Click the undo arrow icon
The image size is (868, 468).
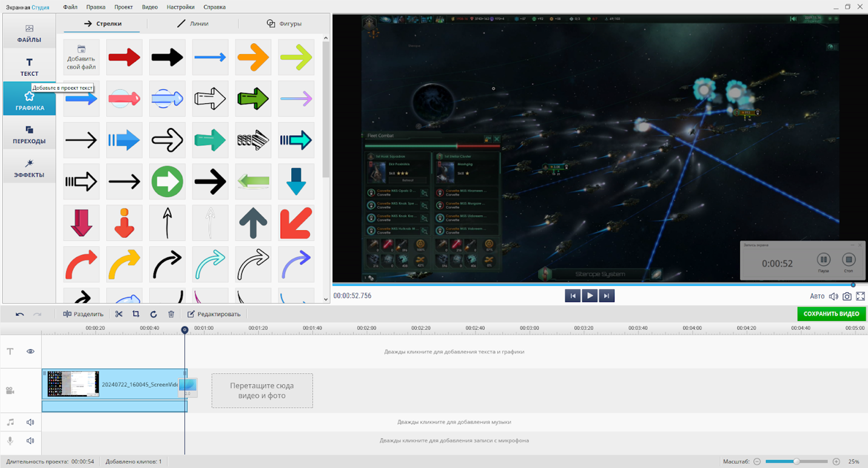19,314
